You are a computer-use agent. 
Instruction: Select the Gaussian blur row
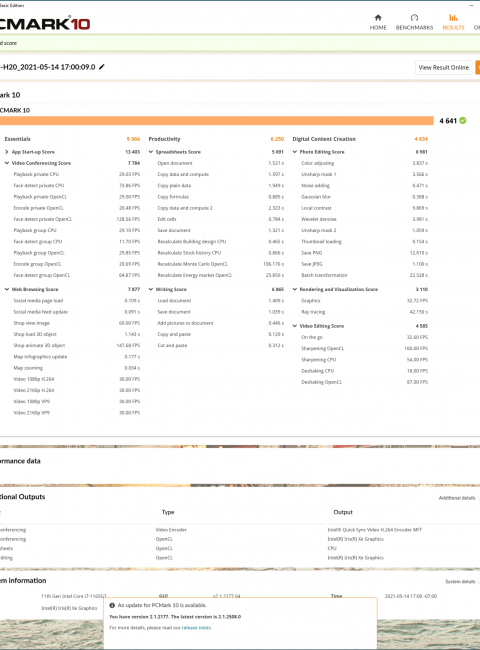click(364, 197)
